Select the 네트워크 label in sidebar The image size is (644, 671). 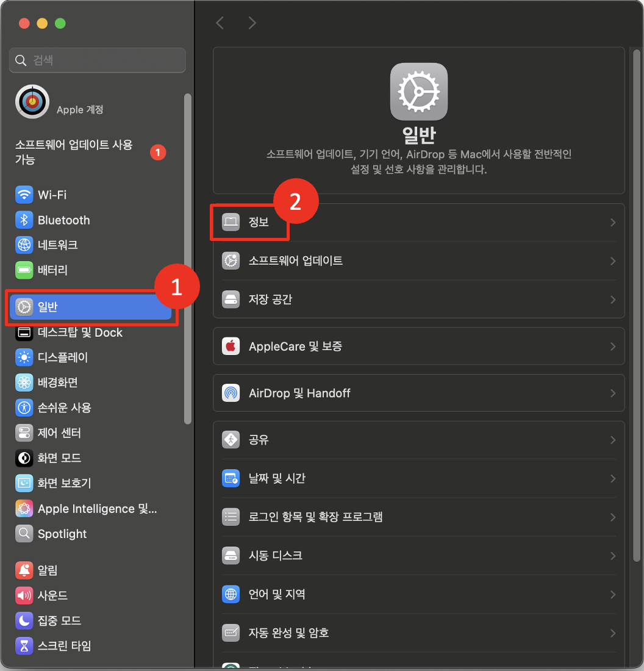click(x=58, y=245)
